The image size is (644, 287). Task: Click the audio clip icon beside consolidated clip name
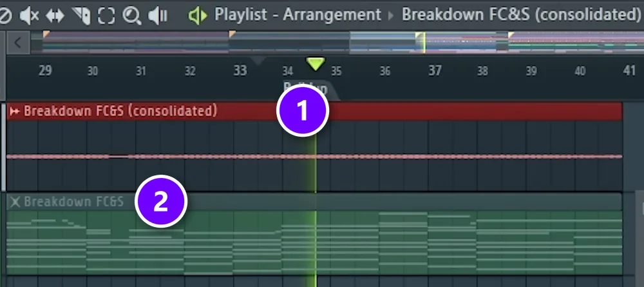click(x=15, y=112)
